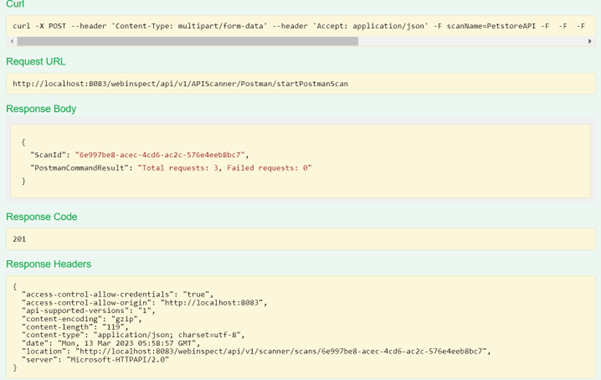The height and width of the screenshot is (380, 601).
Task: Click the right arrow of the Curl scrollbar
Action: pos(590,41)
